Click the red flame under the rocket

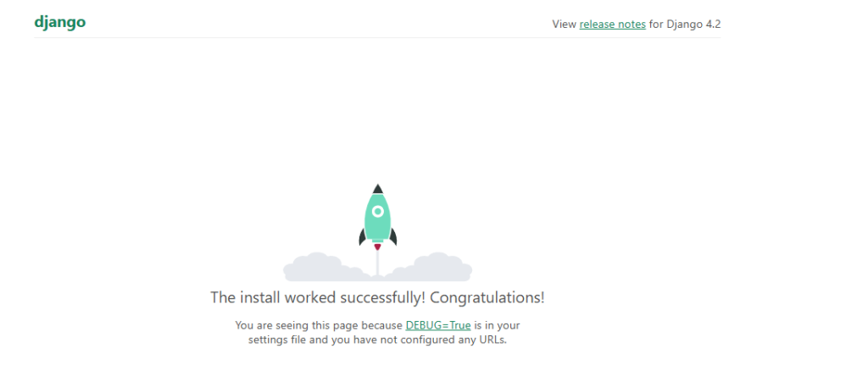[x=377, y=247]
